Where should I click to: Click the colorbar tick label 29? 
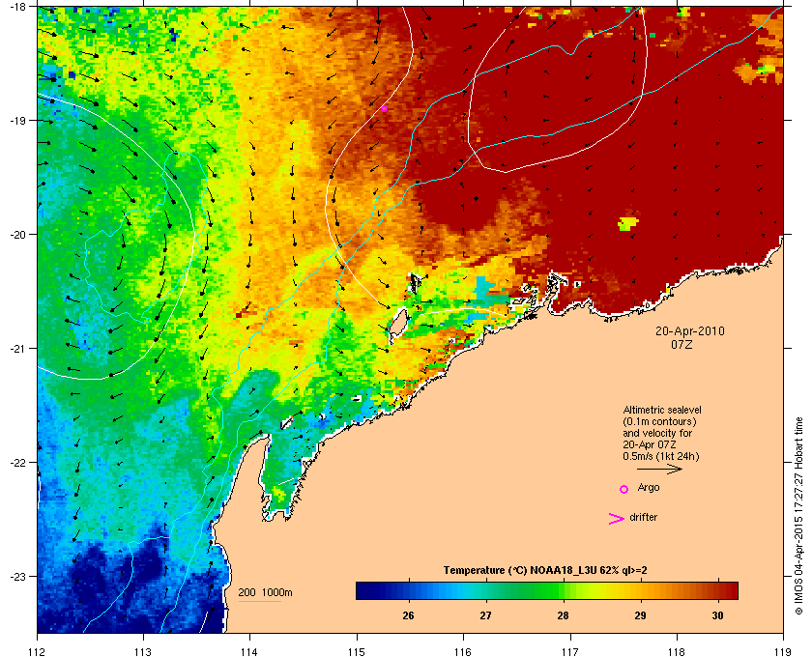coord(640,615)
